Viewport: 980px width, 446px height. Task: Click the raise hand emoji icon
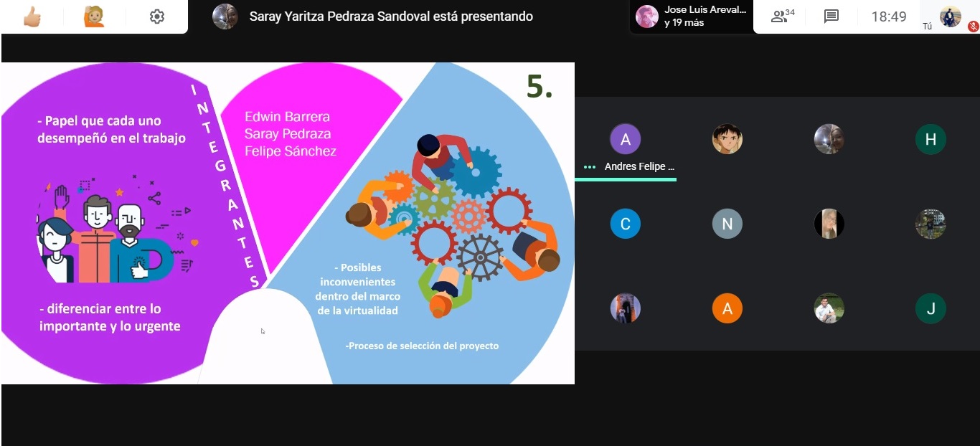click(x=94, y=16)
